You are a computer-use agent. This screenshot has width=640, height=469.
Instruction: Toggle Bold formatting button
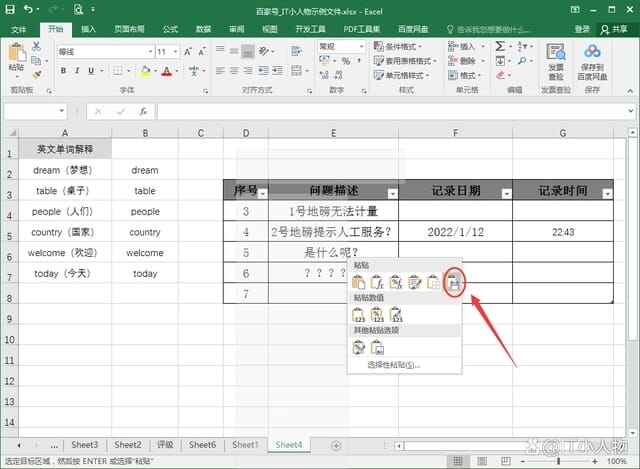[63, 70]
